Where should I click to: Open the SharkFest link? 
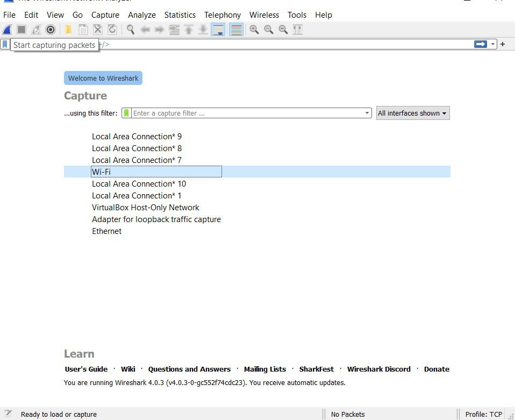click(317, 369)
